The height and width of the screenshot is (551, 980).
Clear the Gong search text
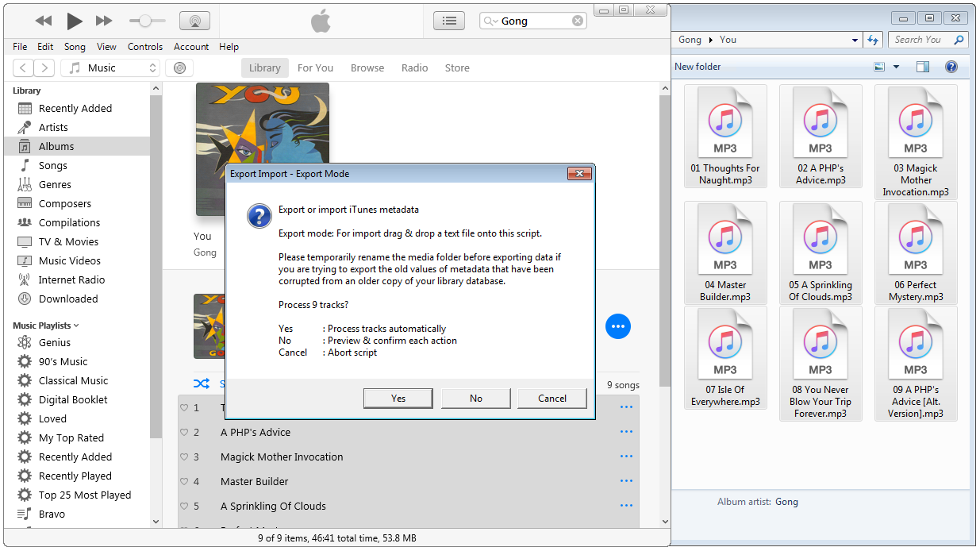pyautogui.click(x=577, y=21)
